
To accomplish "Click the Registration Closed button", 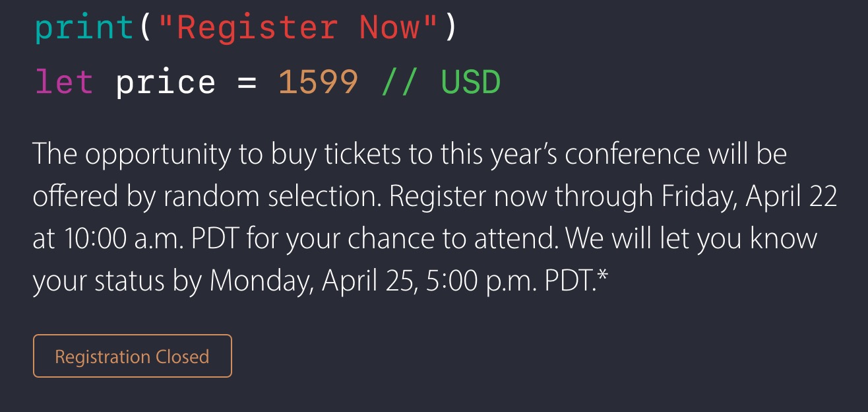I will 132,357.
